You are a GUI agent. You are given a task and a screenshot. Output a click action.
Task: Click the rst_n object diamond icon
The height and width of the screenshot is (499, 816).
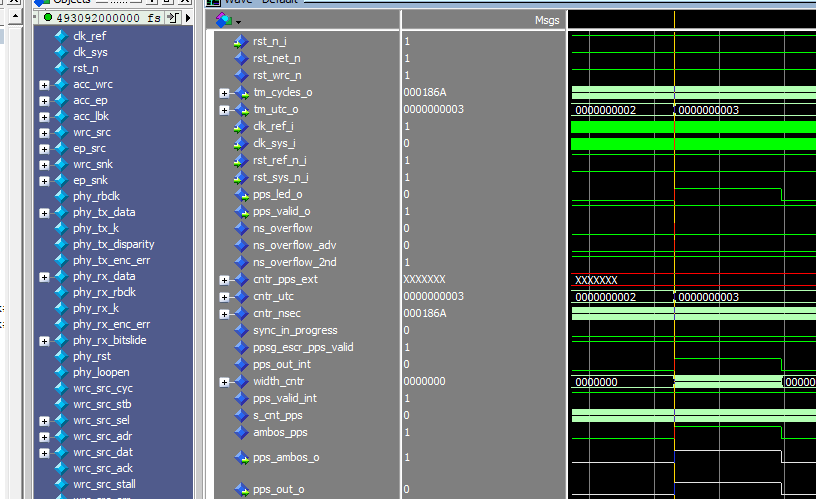pos(61,68)
